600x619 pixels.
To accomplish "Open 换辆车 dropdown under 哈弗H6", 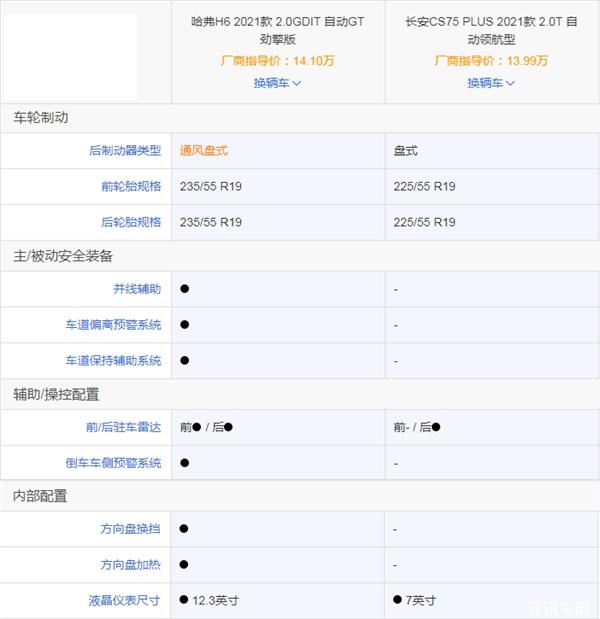I will point(277,83).
